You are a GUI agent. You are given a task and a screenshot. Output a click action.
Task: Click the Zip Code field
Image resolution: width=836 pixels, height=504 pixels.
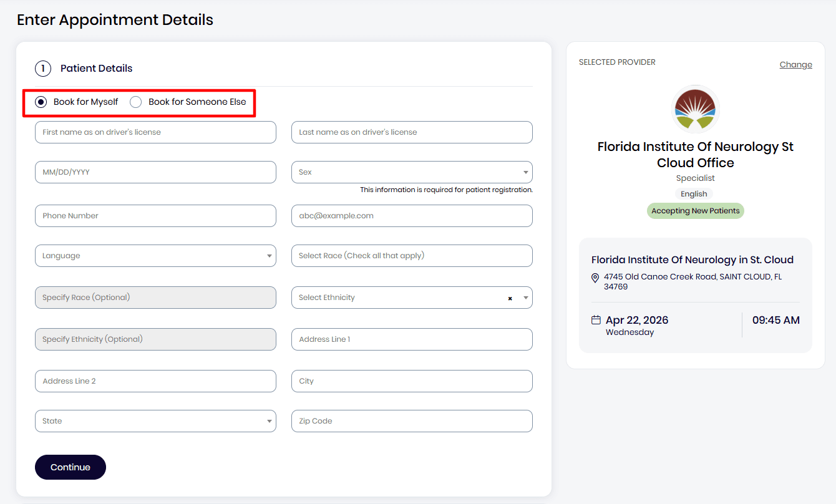pyautogui.click(x=412, y=421)
